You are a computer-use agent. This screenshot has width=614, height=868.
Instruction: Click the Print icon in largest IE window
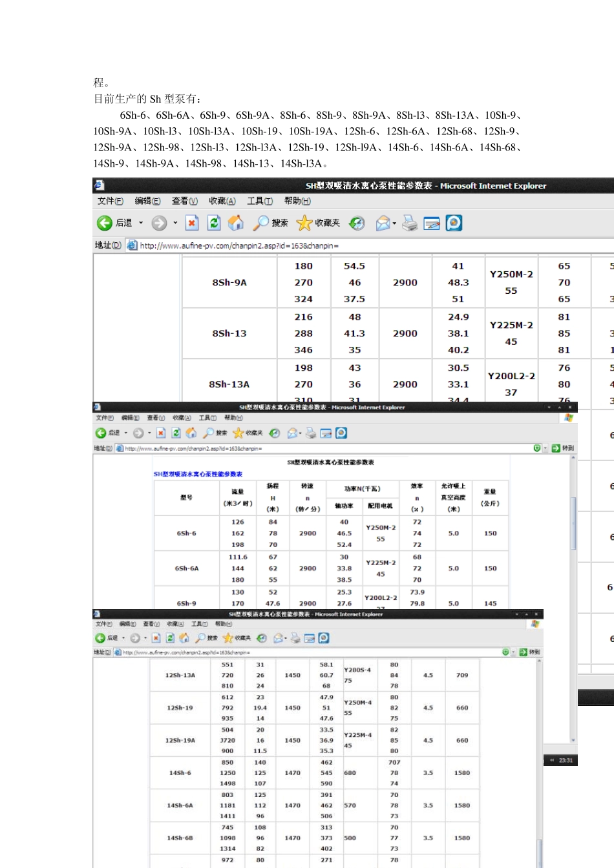point(410,223)
